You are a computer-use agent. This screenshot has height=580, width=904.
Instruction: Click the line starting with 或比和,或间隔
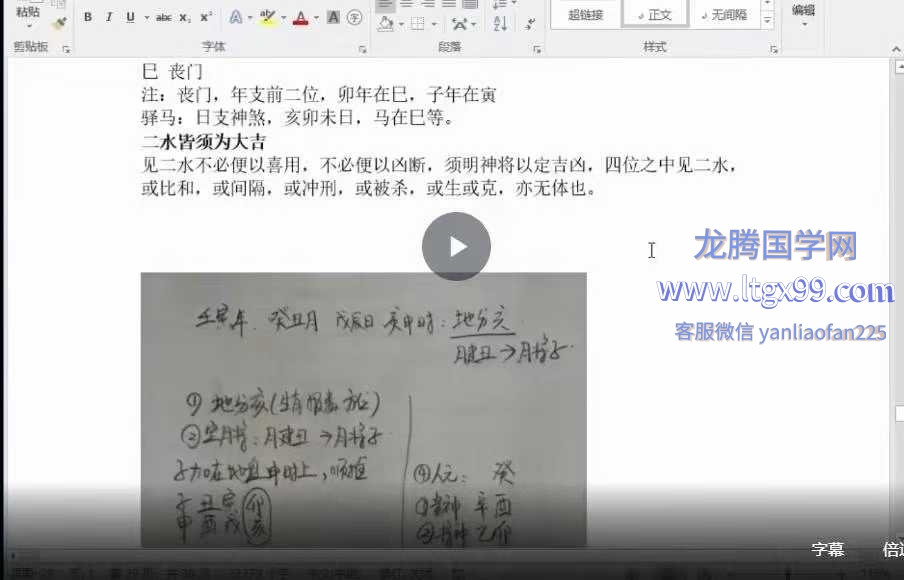point(369,188)
